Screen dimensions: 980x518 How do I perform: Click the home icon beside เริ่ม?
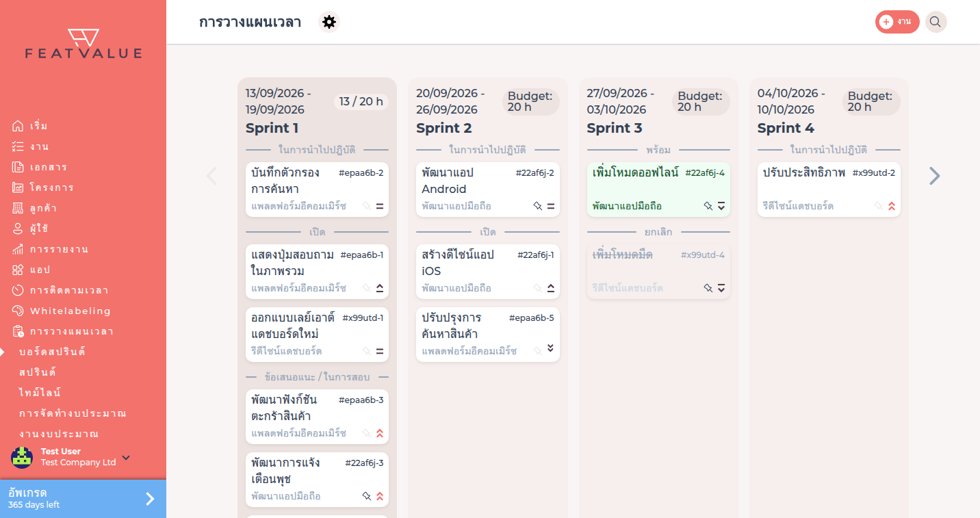[18, 126]
